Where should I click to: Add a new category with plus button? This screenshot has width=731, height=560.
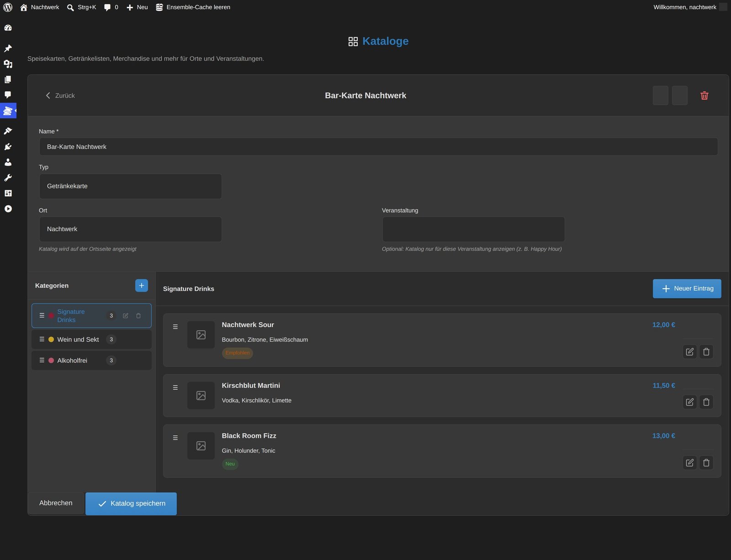[142, 285]
